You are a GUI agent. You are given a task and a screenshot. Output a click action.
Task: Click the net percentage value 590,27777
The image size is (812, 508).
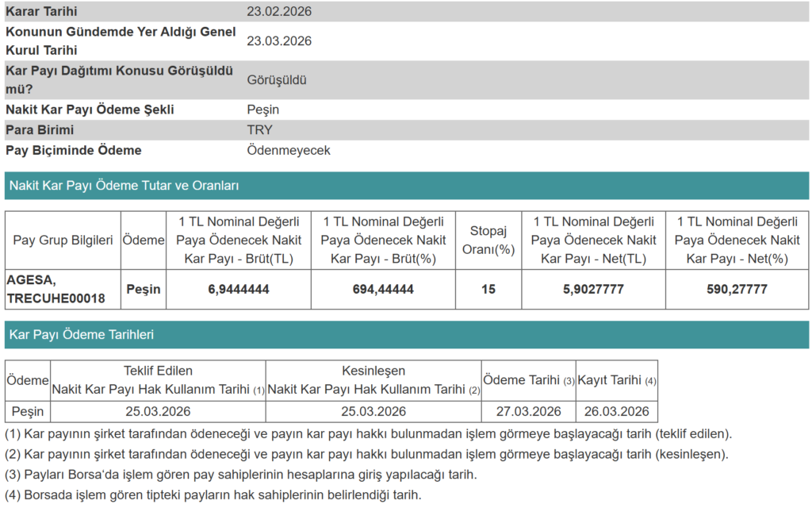click(737, 290)
